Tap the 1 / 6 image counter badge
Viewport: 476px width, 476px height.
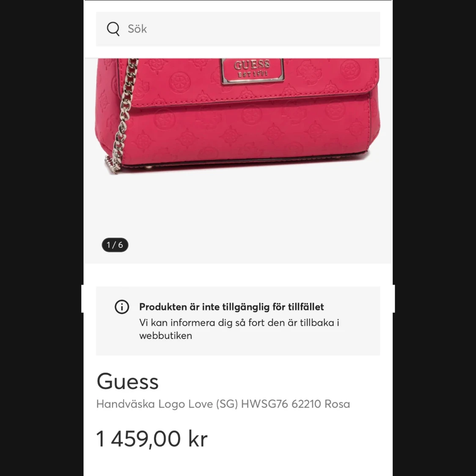115,245
